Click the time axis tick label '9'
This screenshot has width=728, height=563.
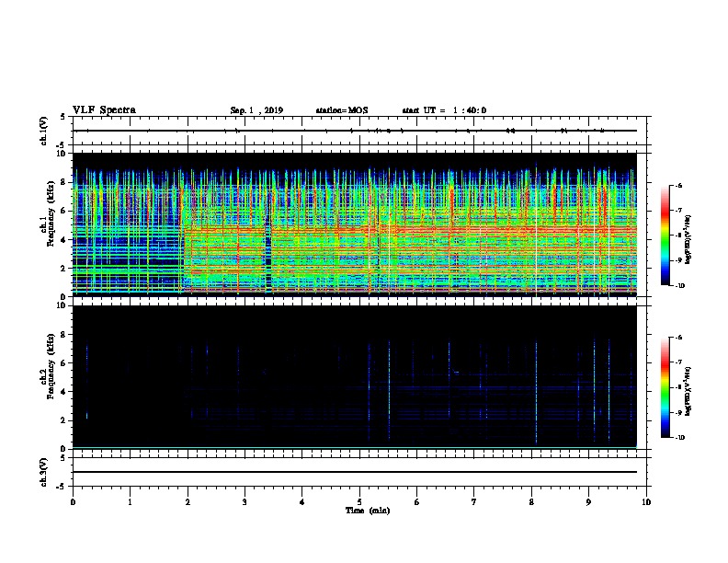tap(588, 501)
